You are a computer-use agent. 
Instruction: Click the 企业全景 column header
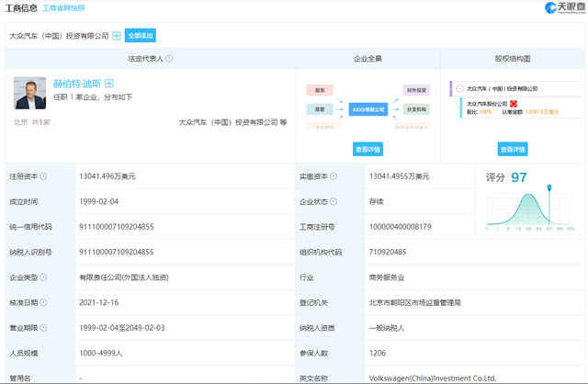[367, 59]
